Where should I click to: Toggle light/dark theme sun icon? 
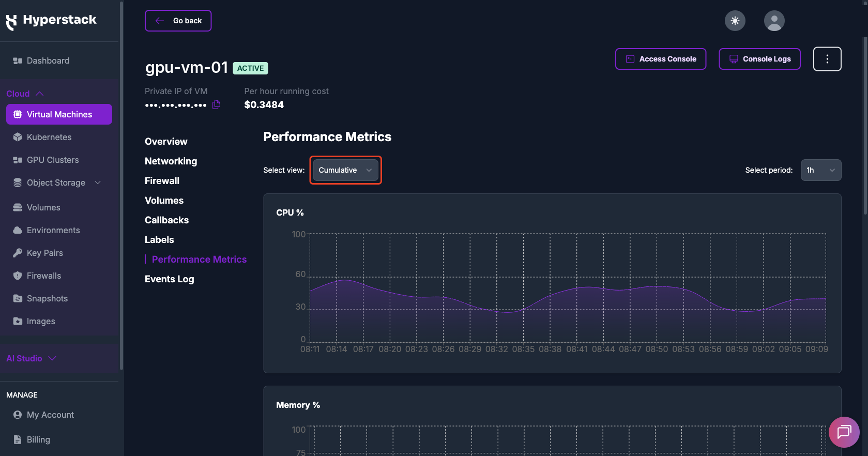pos(735,21)
